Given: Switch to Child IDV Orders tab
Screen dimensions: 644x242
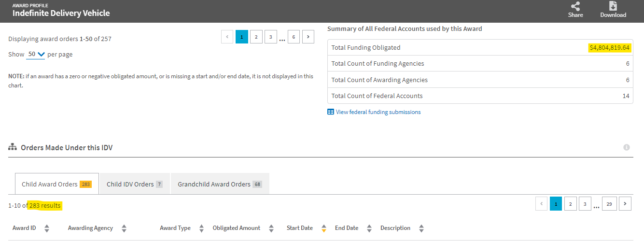Looking at the screenshot, I should [135, 184].
